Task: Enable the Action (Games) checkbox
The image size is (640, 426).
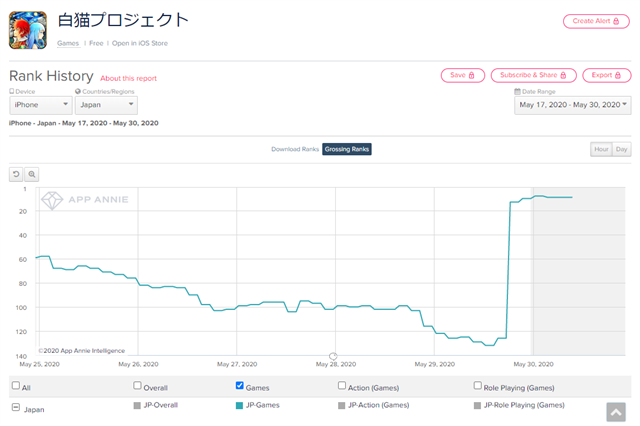Action: coord(342,385)
